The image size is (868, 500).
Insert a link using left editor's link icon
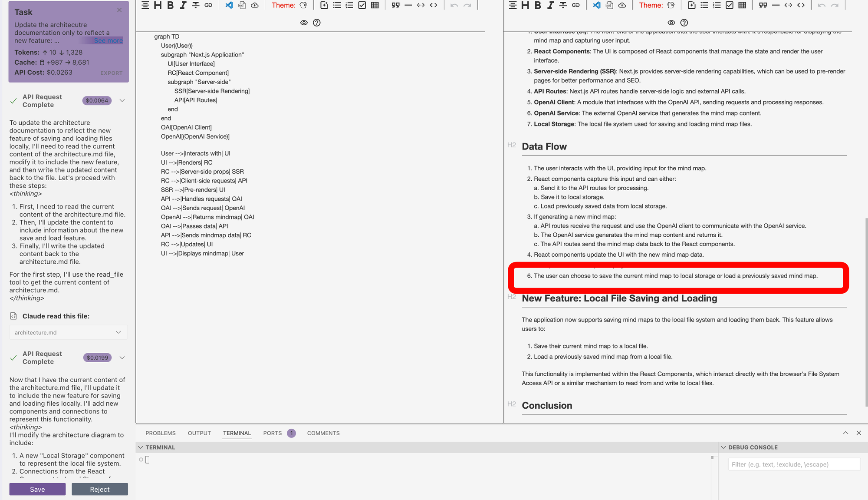click(208, 5)
